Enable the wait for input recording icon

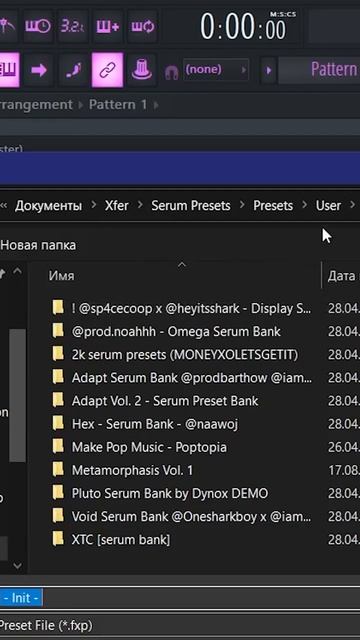click(38, 27)
